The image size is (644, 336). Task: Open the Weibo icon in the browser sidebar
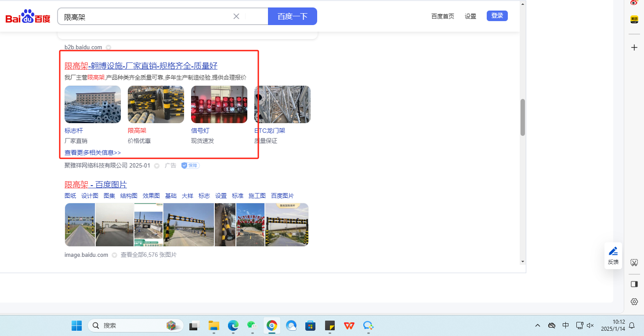tap(634, 3)
